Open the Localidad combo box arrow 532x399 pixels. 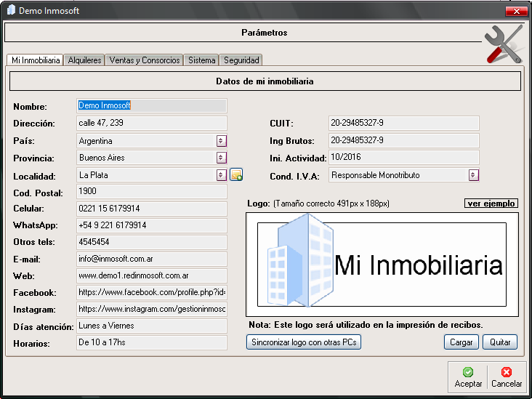click(x=221, y=175)
